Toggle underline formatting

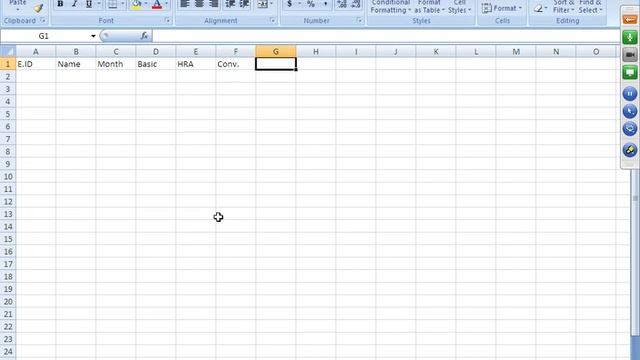point(89,4)
